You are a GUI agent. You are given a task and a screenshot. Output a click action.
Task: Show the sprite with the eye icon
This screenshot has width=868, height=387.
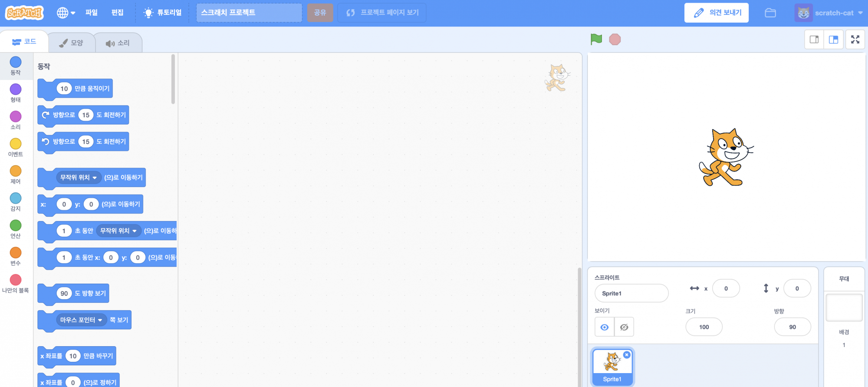coord(605,327)
